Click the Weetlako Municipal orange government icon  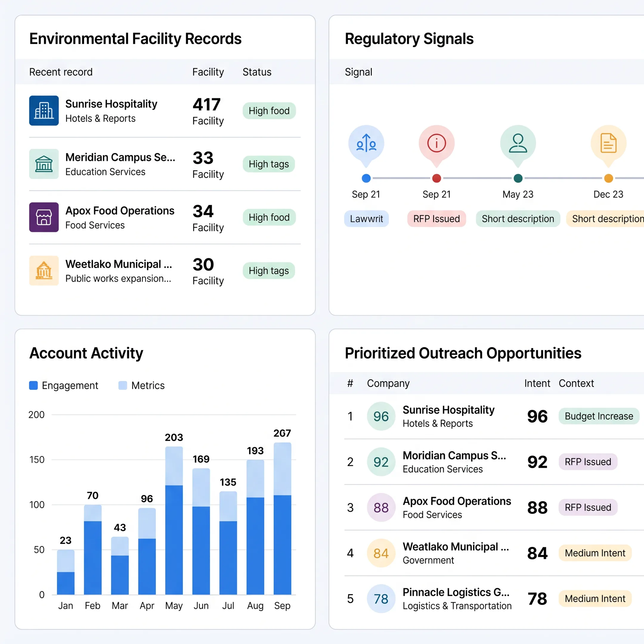coord(44,271)
